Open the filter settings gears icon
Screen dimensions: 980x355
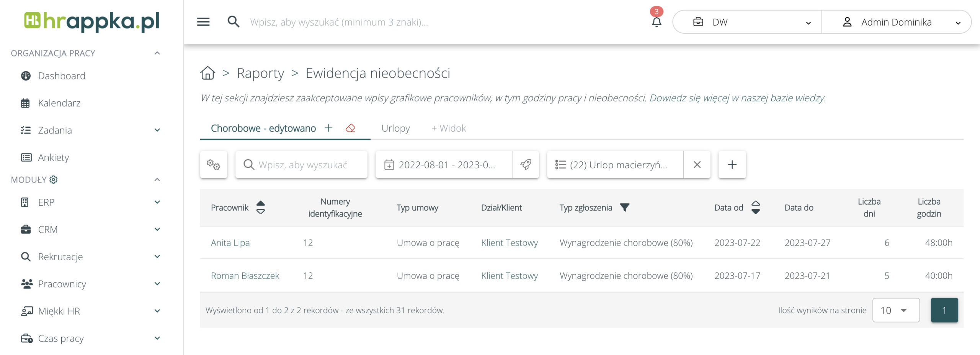pyautogui.click(x=213, y=164)
